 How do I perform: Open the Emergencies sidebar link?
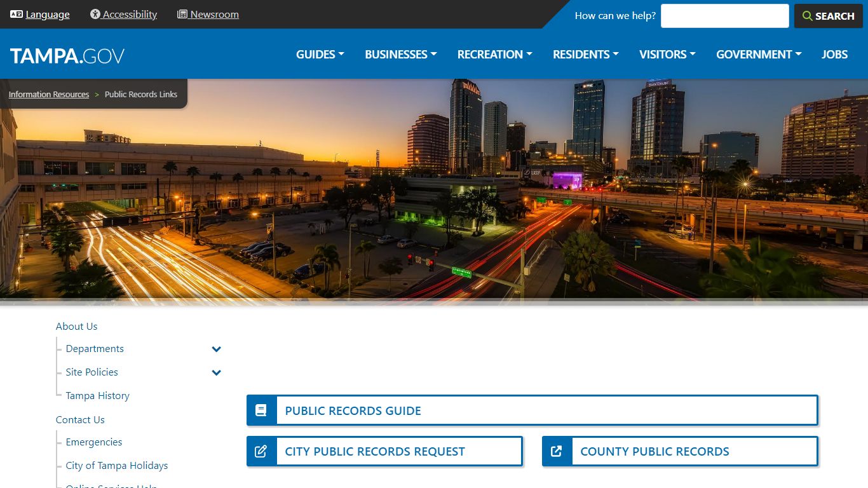pos(94,442)
